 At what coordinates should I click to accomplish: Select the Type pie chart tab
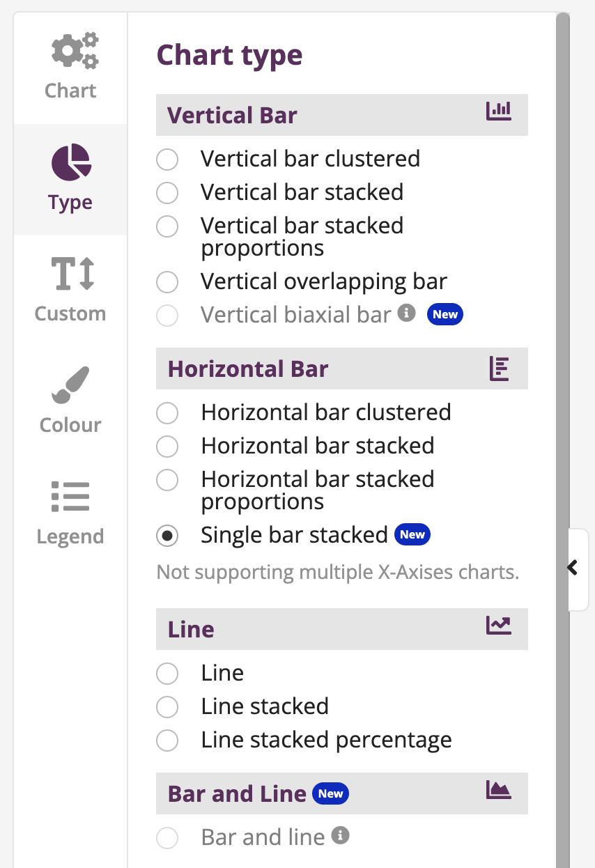click(x=70, y=179)
